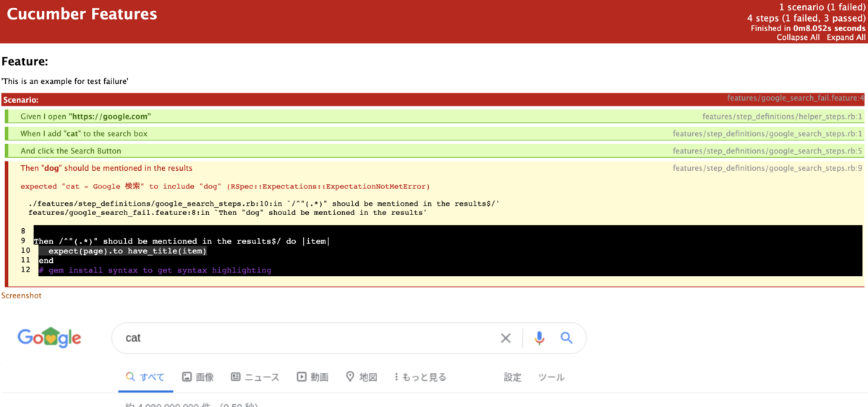Click Collapse All in the header
This screenshot has height=407, width=868.
[799, 37]
